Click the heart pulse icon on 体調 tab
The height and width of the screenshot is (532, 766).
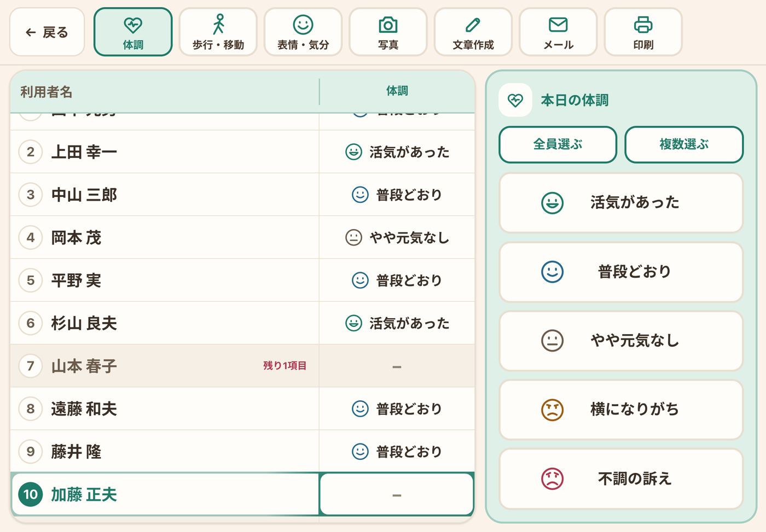133,25
